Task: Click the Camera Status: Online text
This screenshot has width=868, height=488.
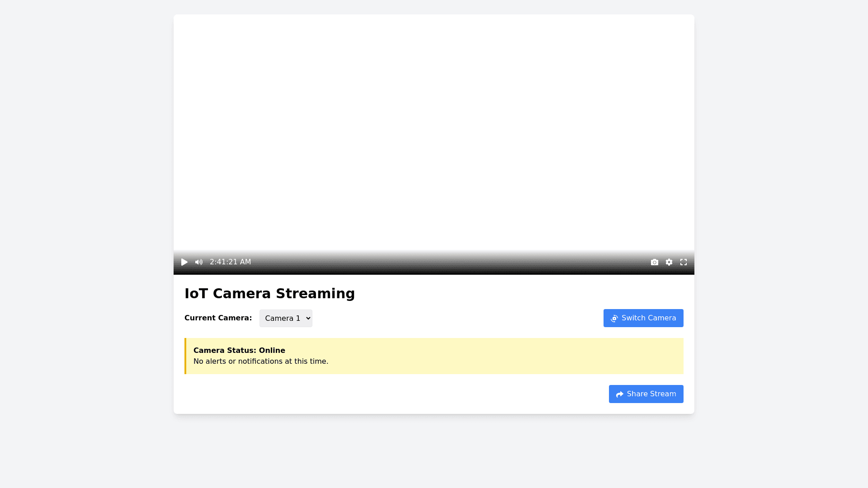Action: (x=239, y=351)
